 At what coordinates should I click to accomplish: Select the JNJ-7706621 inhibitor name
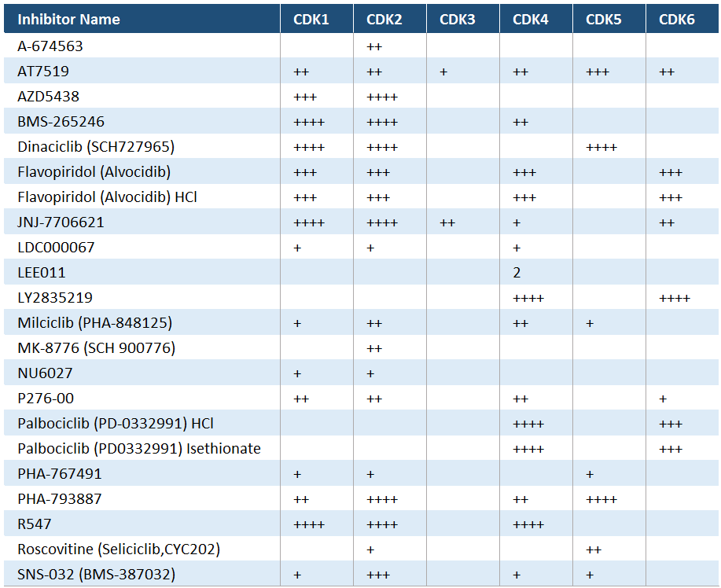pyautogui.click(x=61, y=222)
